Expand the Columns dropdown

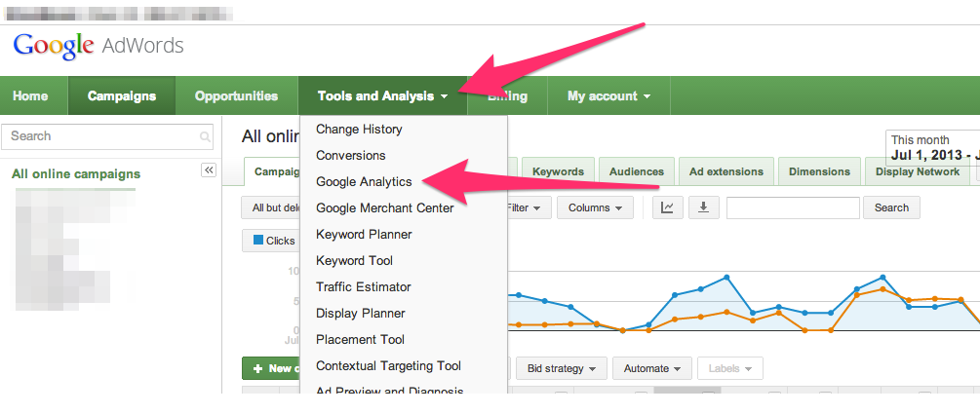[x=595, y=207]
